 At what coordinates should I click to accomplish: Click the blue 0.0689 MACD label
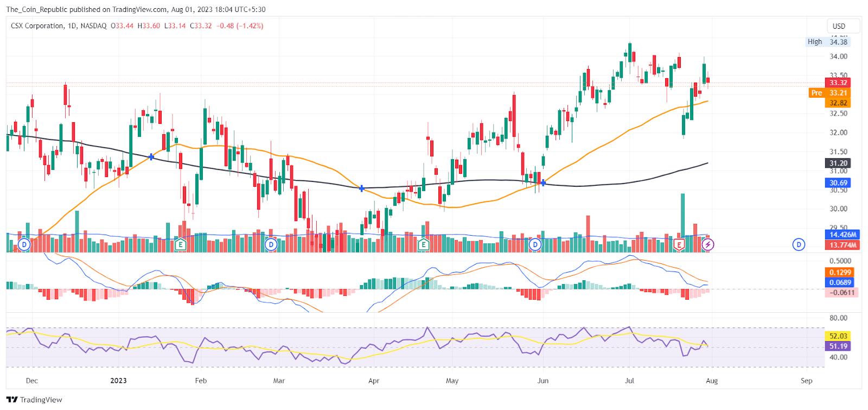[x=840, y=282]
